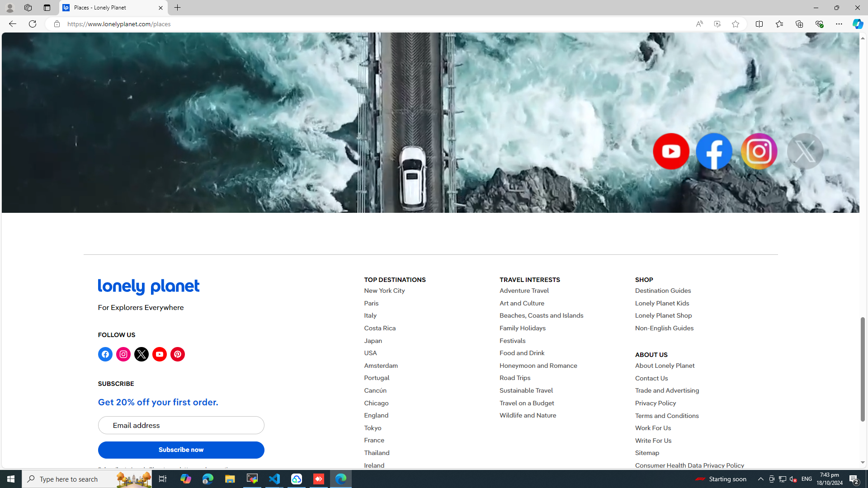Open Settings and more menu
The height and width of the screenshot is (488, 868).
pos(839,24)
